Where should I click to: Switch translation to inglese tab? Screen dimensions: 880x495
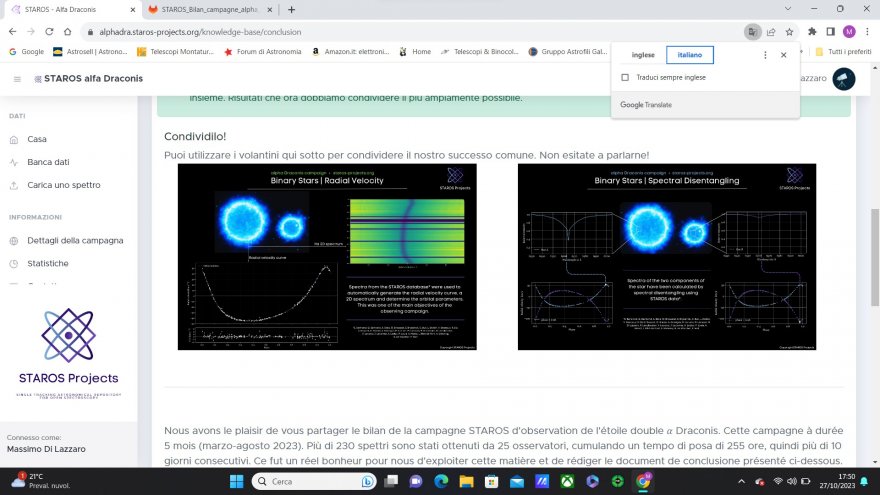642,55
